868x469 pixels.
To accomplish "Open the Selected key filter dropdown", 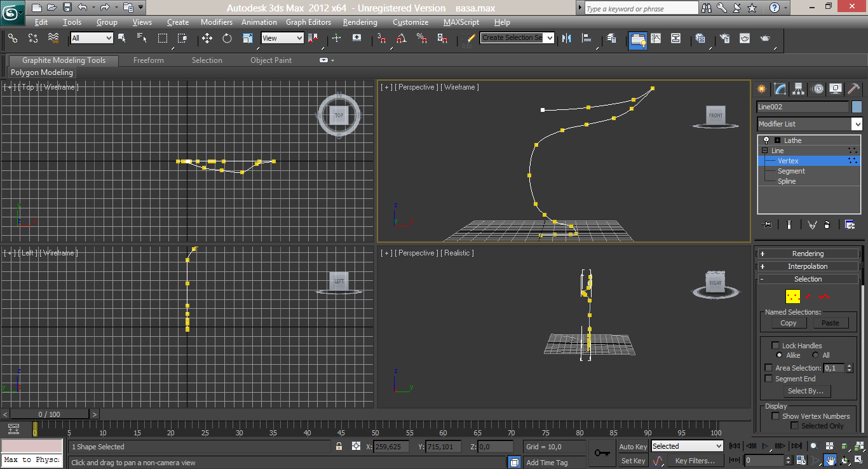I will click(687, 446).
